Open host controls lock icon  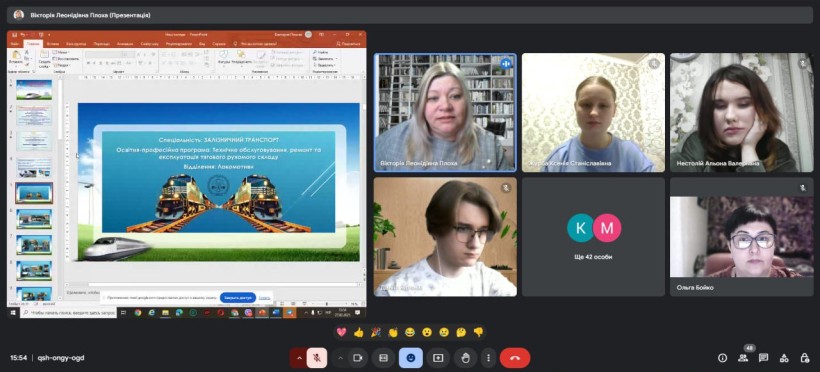tap(804, 358)
